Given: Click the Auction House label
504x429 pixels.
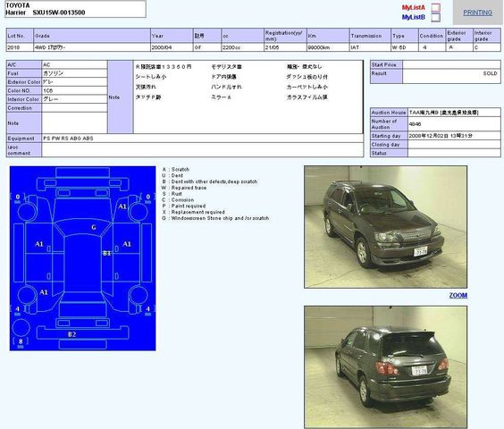Looking at the screenshot, I should pos(389,113).
